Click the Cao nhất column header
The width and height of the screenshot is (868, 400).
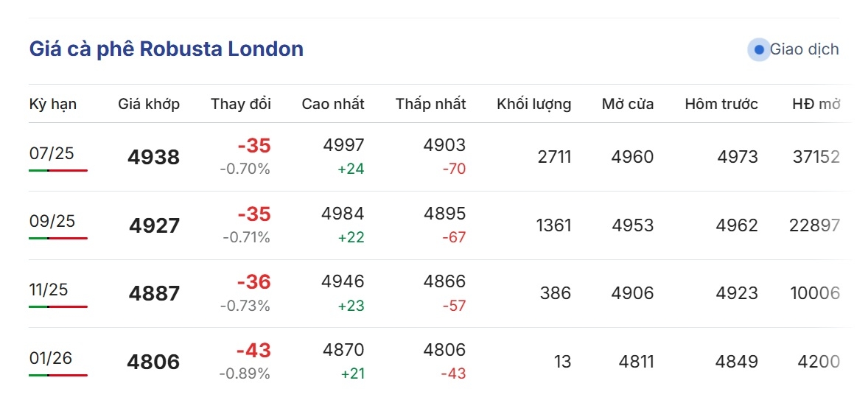tap(333, 104)
